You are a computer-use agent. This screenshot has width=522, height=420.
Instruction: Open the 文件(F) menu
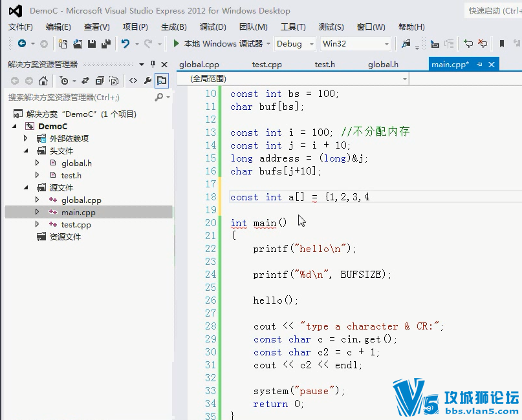(x=21, y=27)
